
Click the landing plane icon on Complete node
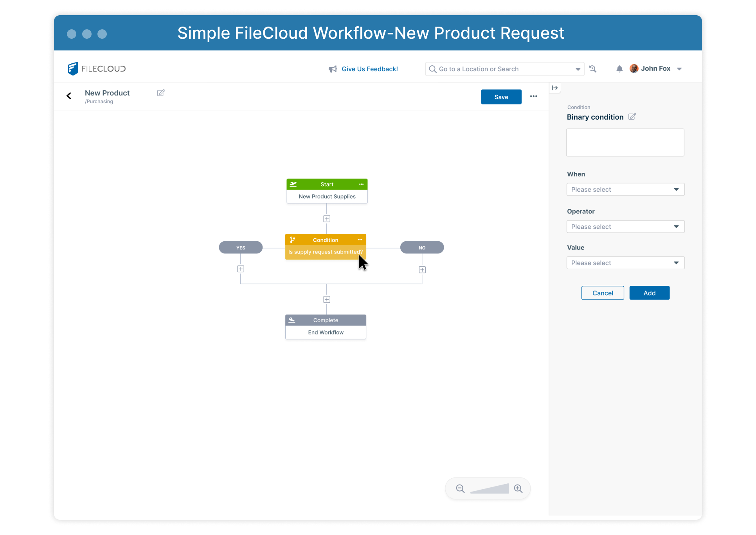[x=292, y=320]
